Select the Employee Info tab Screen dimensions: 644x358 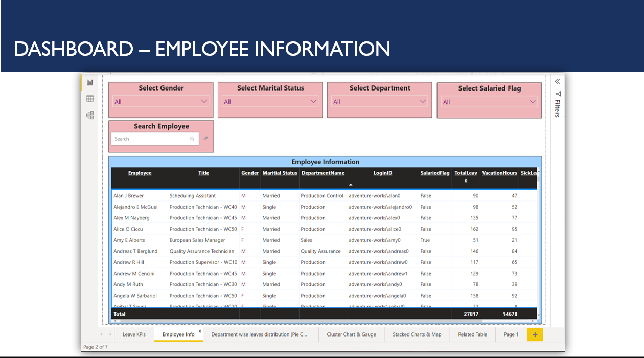178,334
